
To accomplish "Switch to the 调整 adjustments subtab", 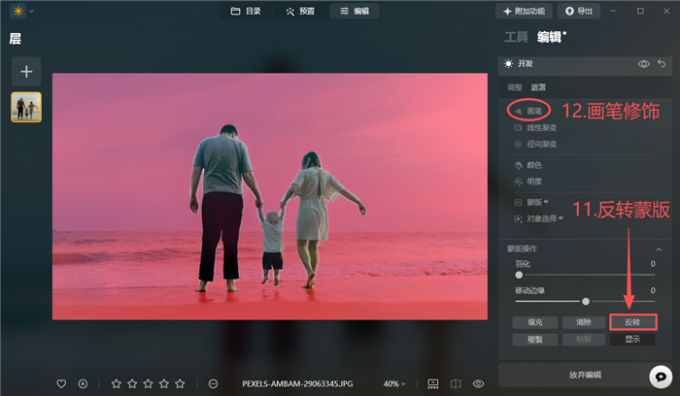I will tap(515, 87).
